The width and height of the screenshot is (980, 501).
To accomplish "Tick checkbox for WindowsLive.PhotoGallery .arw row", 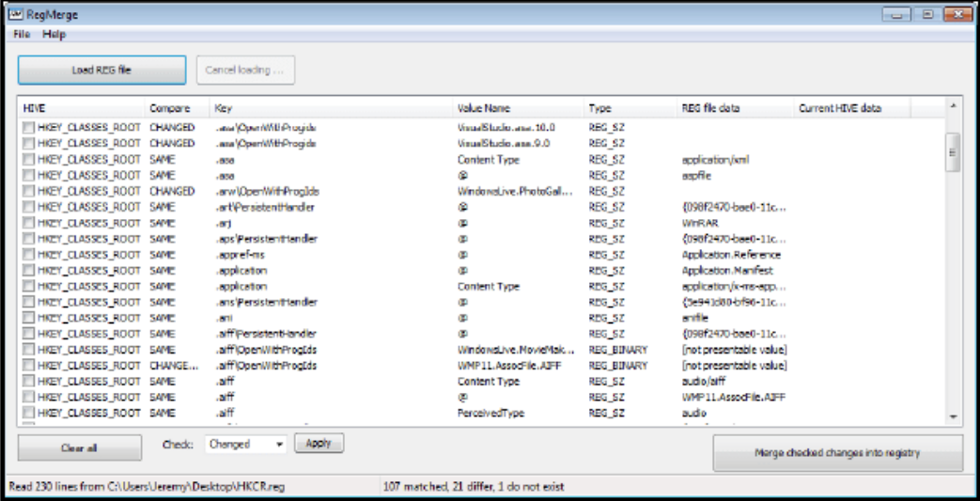I will pos(28,192).
